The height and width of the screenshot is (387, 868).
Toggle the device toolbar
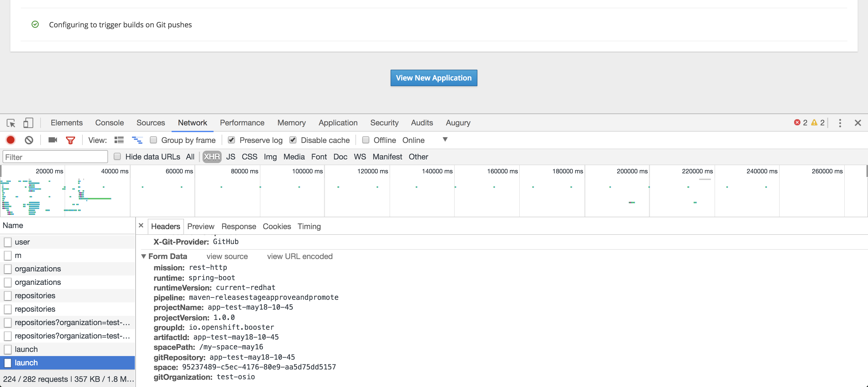click(28, 123)
